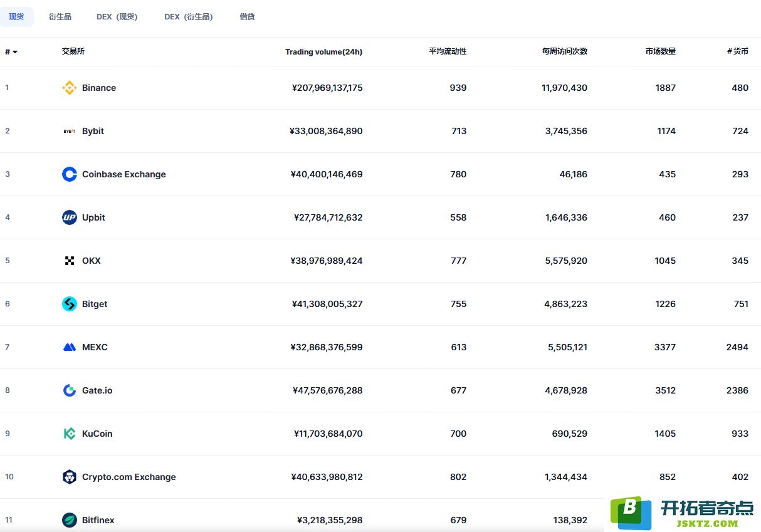Click Bitfinex volume ¥3,218,355,298
Image resolution: width=761 pixels, height=532 pixels.
pyautogui.click(x=330, y=520)
